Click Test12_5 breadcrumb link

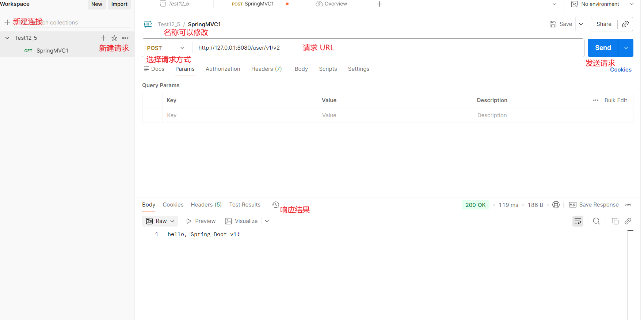pos(169,24)
